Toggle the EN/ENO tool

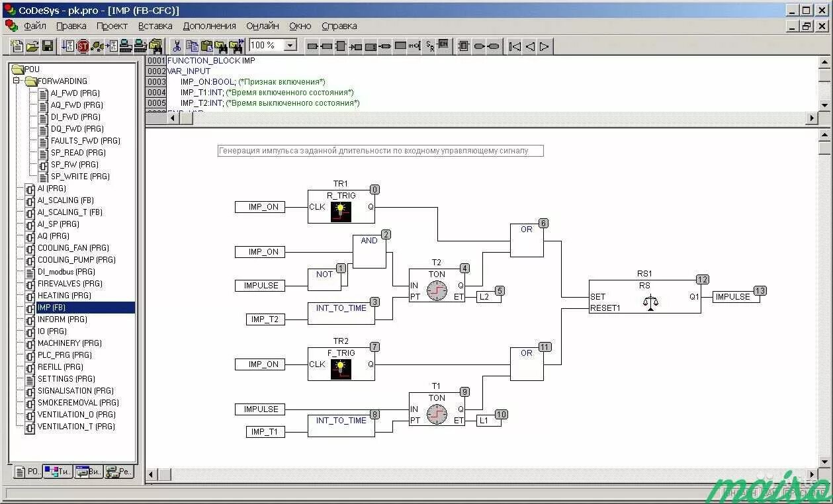pyautogui.click(x=443, y=46)
